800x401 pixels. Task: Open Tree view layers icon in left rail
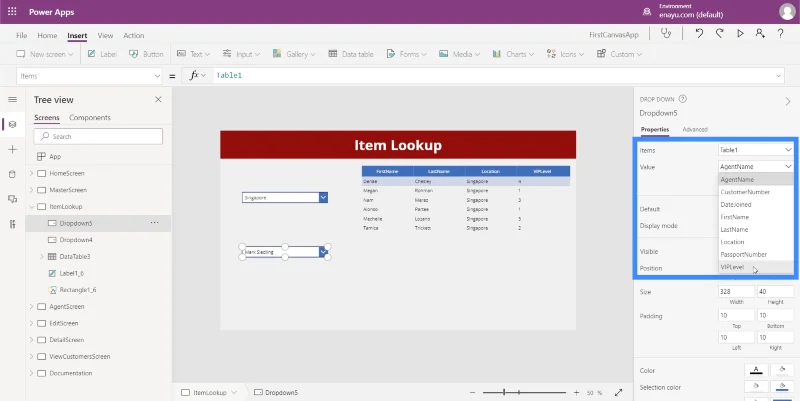[x=13, y=124]
